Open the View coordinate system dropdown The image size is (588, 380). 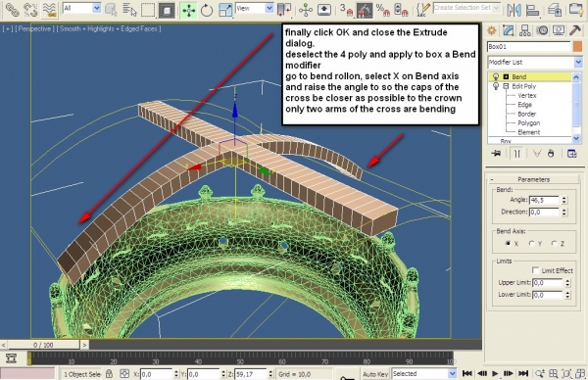255,8
